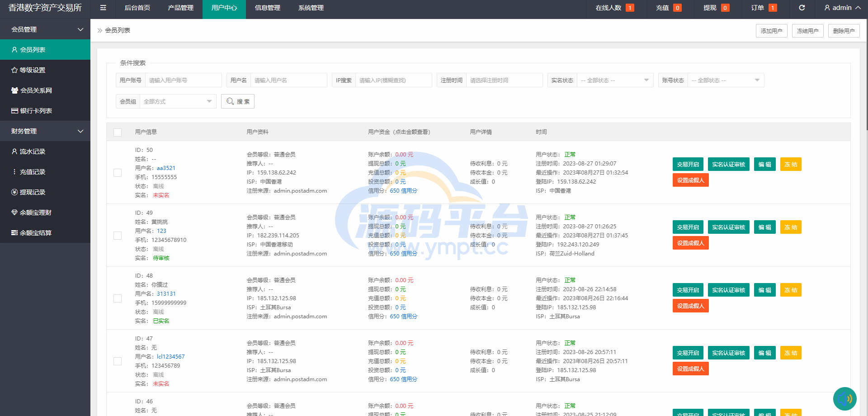Click the 删除用户 button

[x=844, y=31]
